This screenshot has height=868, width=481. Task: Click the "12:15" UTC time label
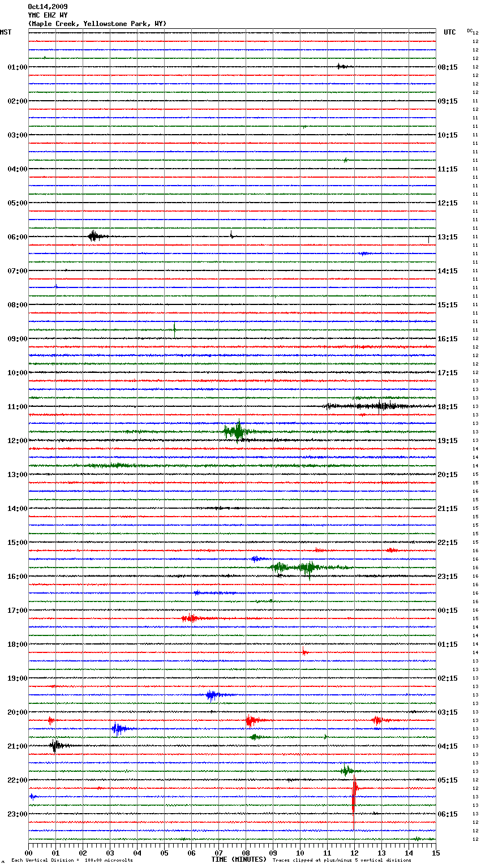pyautogui.click(x=448, y=203)
